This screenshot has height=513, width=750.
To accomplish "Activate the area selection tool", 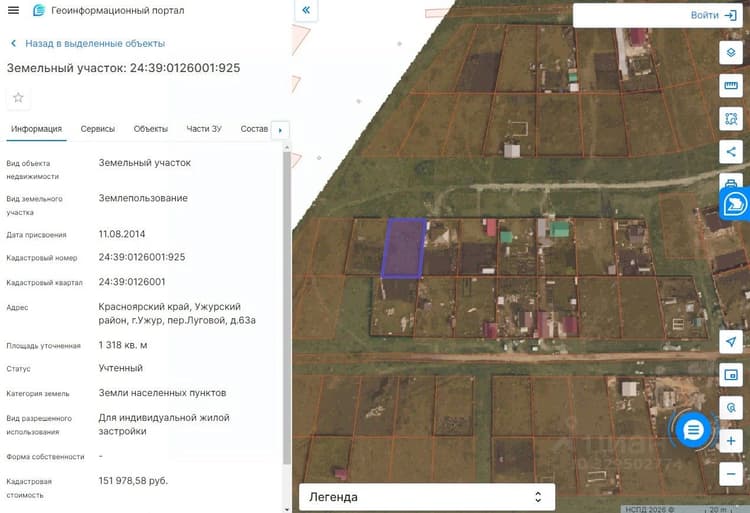I will [x=731, y=119].
